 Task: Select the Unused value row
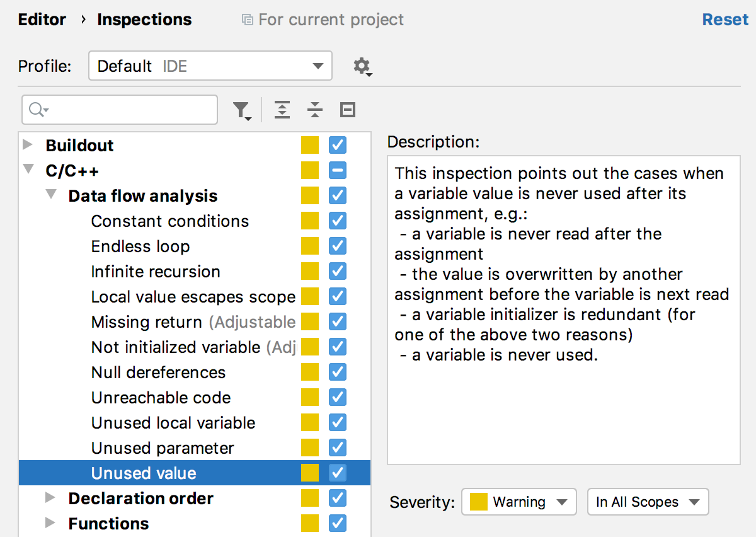[x=195, y=473]
